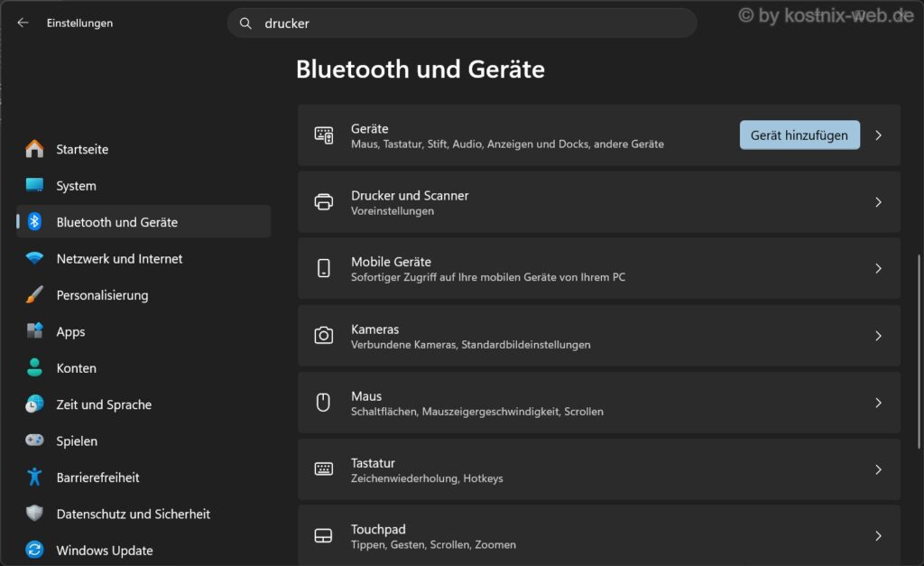Image resolution: width=924 pixels, height=566 pixels.
Task: Open the Tastatur entry
Action: 599,469
